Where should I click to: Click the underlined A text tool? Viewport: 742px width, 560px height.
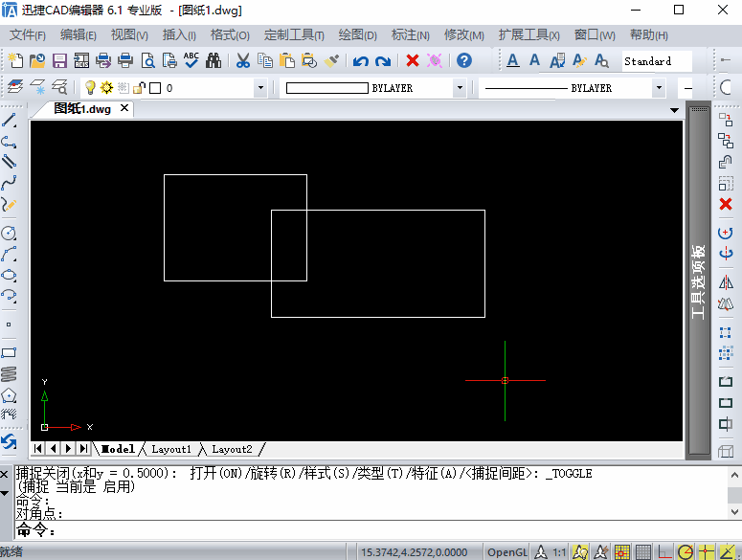tap(512, 60)
